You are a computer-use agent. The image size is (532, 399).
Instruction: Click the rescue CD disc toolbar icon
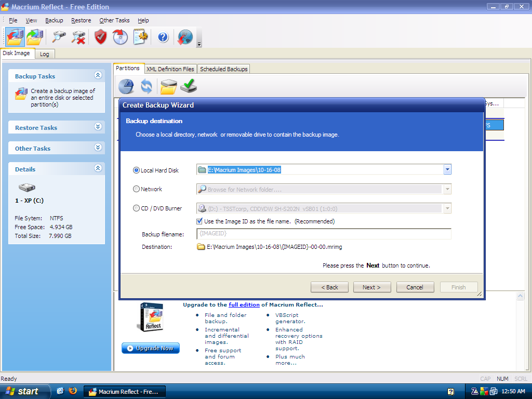[x=120, y=37]
